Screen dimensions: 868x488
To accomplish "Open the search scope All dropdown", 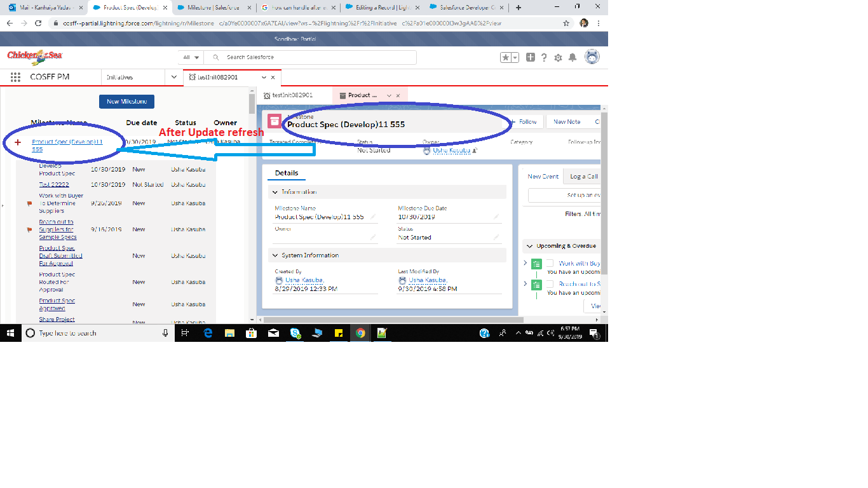I will pyautogui.click(x=191, y=57).
